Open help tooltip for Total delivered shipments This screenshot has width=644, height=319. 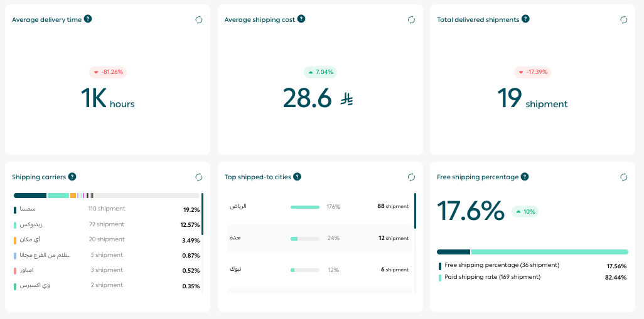point(525,19)
